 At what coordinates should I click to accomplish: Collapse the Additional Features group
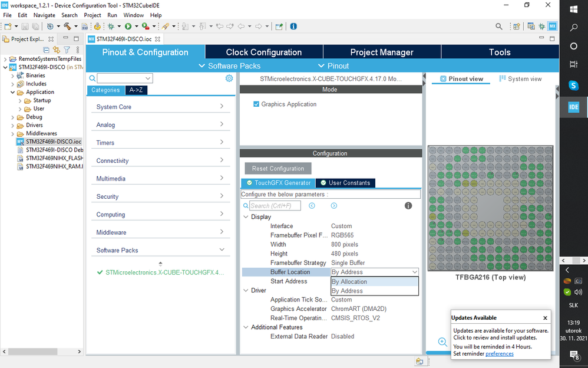246,327
